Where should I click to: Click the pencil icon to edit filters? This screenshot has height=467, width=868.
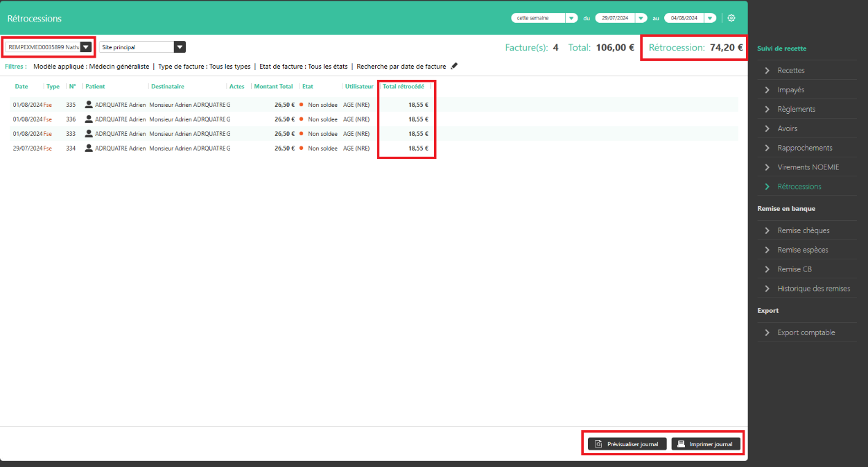(454, 67)
